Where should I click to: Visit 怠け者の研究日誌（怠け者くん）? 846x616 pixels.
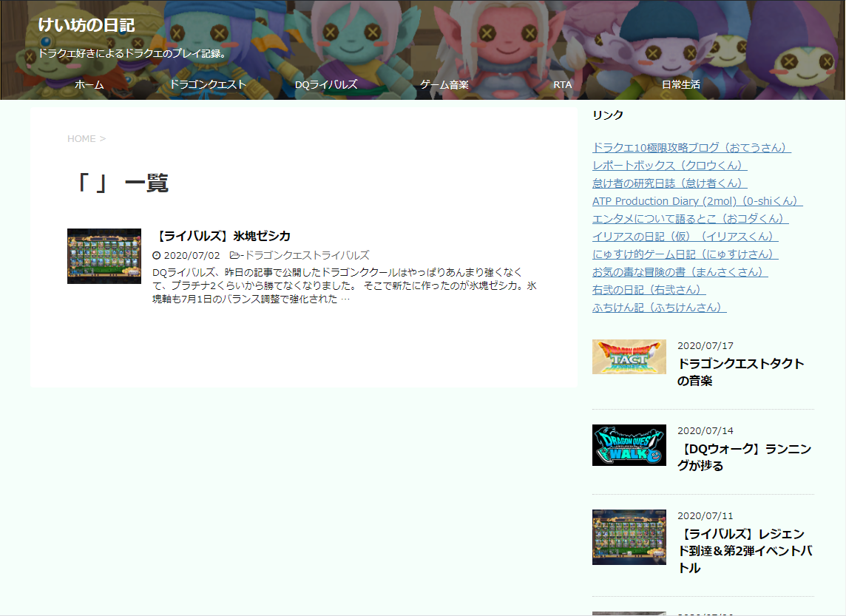(669, 183)
